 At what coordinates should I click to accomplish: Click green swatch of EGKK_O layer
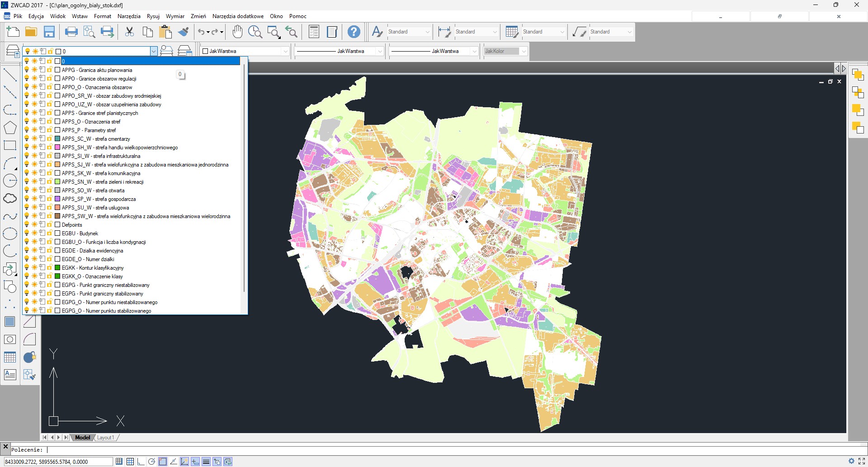pyautogui.click(x=57, y=276)
